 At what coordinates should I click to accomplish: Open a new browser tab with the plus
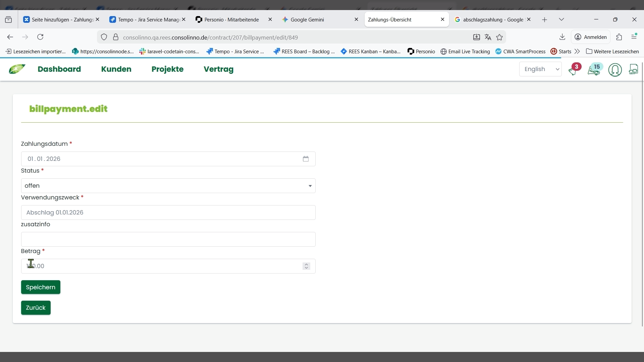click(545, 20)
